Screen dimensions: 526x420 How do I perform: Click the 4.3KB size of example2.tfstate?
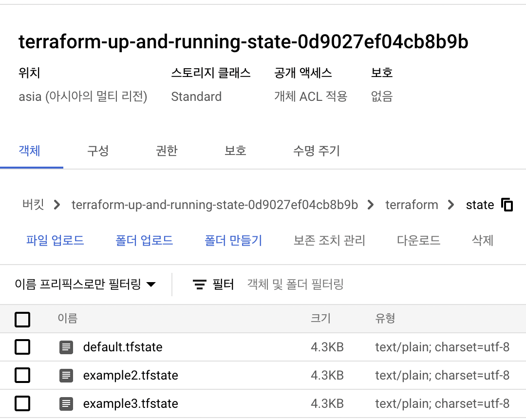point(327,375)
